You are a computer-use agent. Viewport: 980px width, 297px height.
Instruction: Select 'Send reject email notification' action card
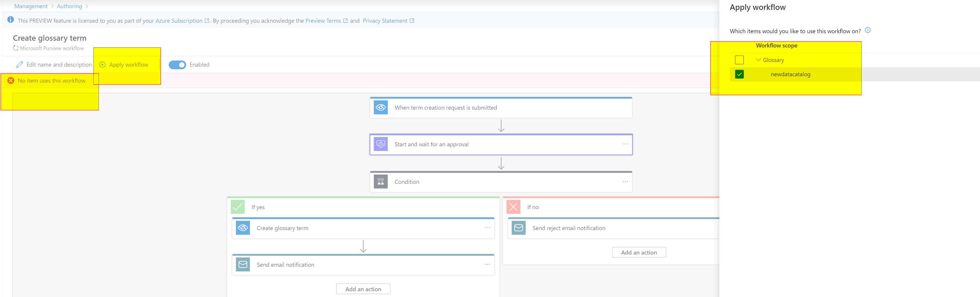point(613,228)
